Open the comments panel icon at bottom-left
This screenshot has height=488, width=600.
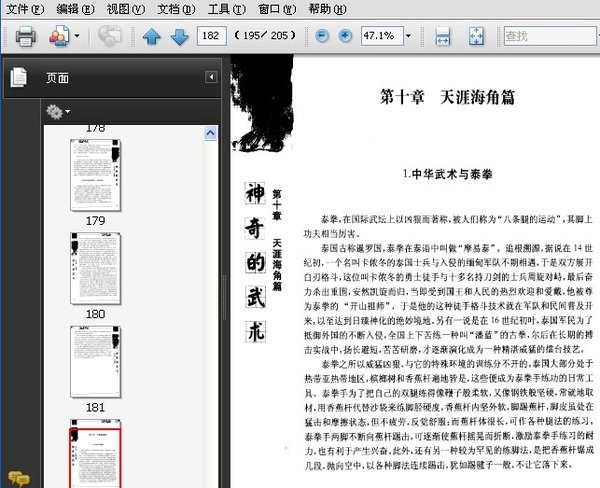(15, 477)
